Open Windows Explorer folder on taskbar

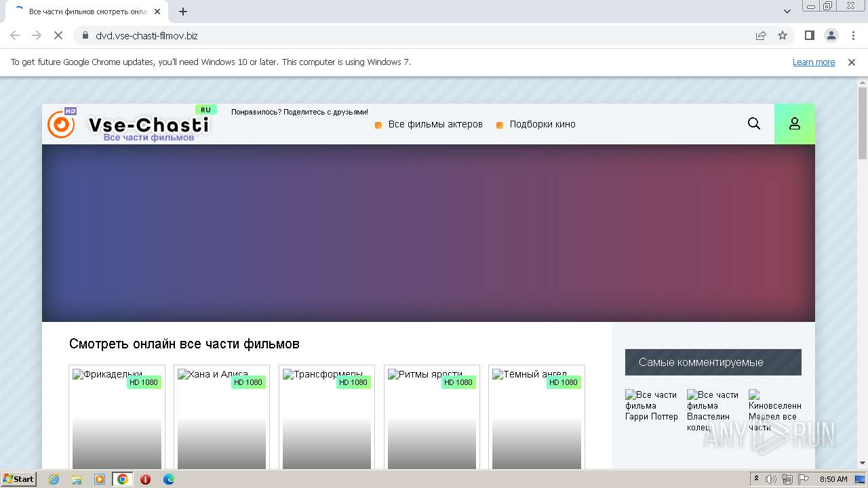point(77,479)
